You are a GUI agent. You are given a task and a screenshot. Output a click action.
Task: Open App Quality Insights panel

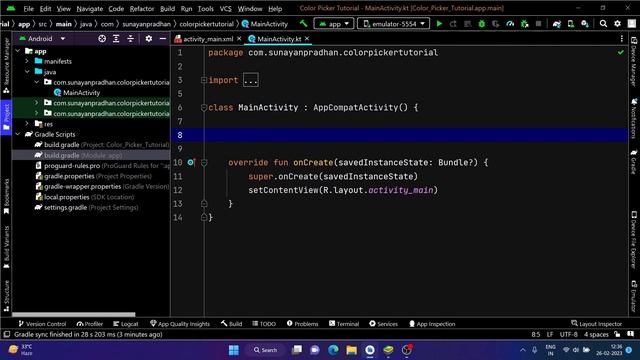click(180, 324)
